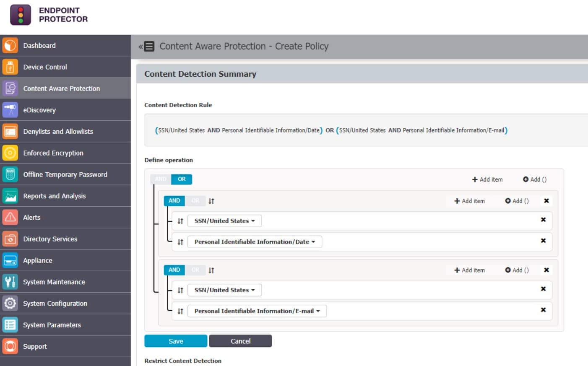
Task: Click the Alerts warning triangle icon
Action: click(x=10, y=217)
